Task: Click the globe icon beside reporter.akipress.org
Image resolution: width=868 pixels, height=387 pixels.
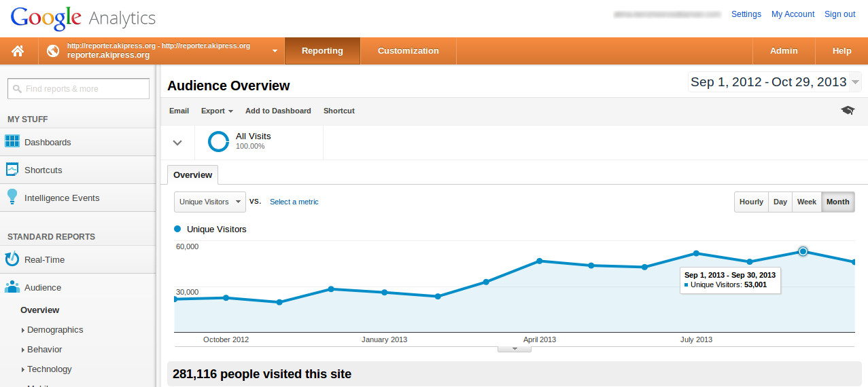Action: [53, 51]
